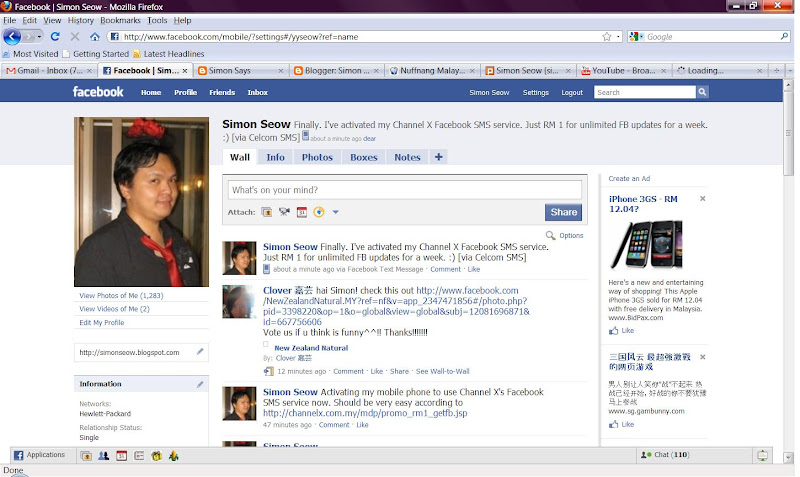Image resolution: width=800 pixels, height=477 pixels.
Task: Click the Logout link
Action: 572,92
